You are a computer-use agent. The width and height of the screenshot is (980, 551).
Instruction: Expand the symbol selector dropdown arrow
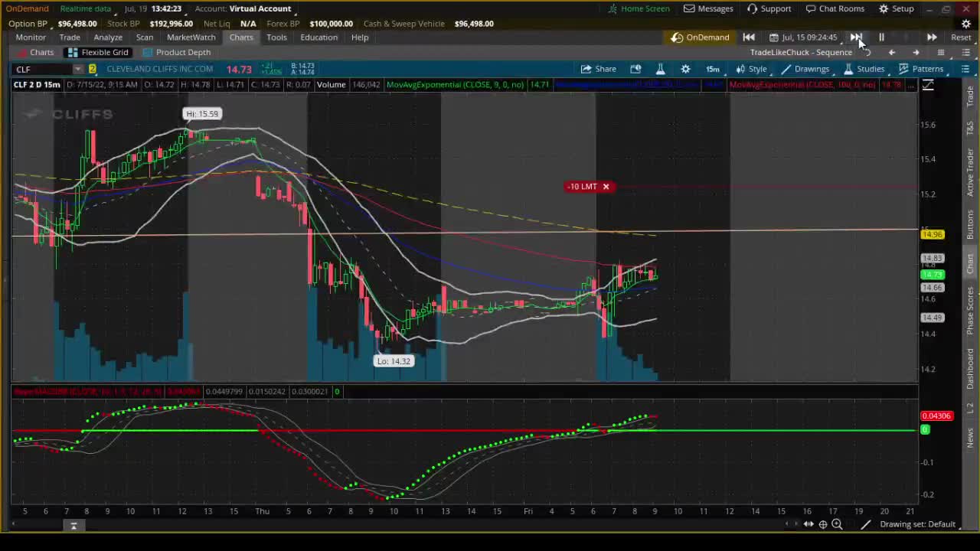point(78,69)
